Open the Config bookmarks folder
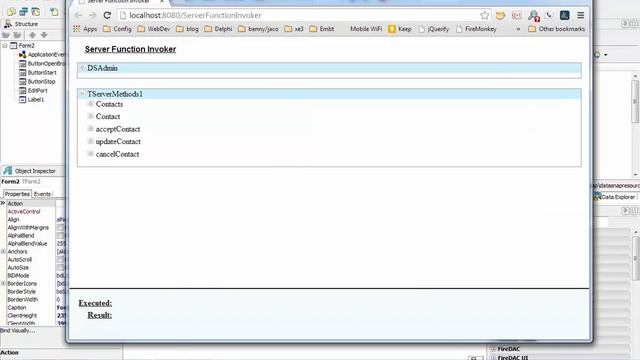Viewport: 640px width, 360px height. 118,29
